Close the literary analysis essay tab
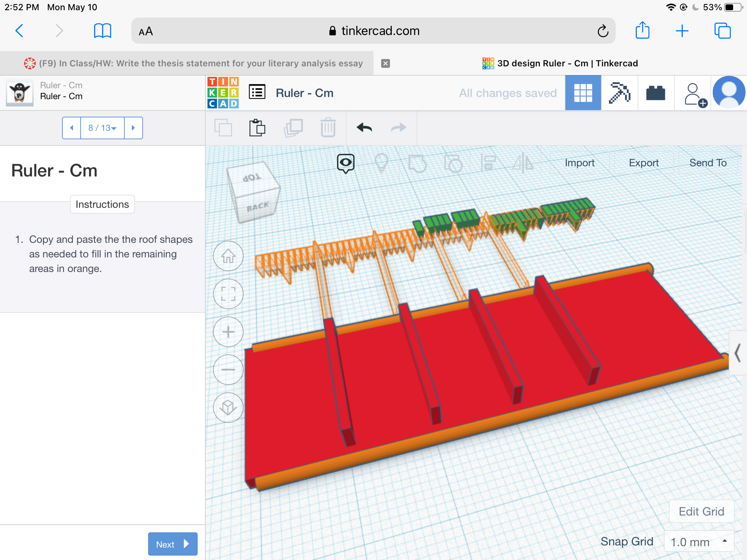The height and width of the screenshot is (560, 747). point(386,63)
